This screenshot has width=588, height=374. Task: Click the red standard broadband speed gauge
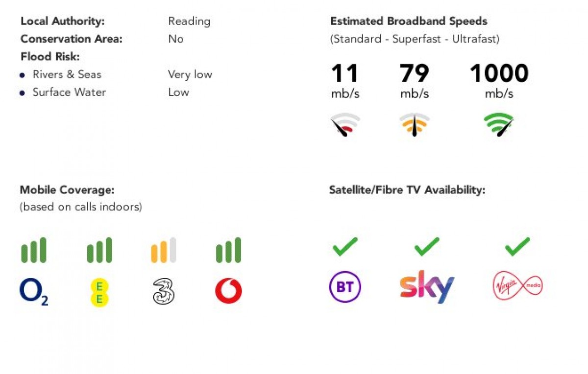click(x=345, y=124)
